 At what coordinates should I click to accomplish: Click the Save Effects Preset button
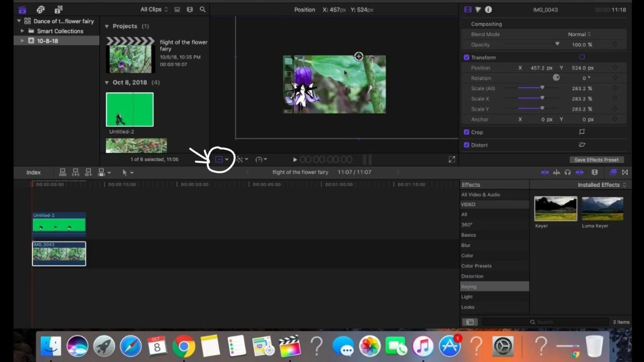pos(597,159)
